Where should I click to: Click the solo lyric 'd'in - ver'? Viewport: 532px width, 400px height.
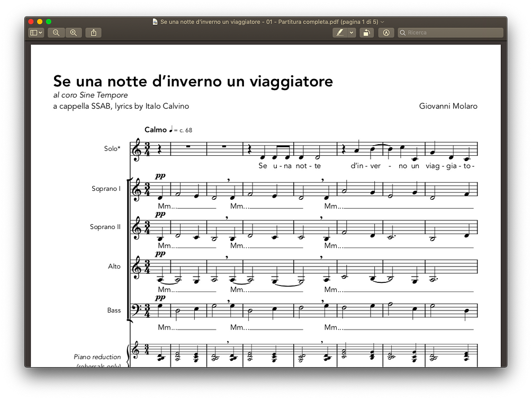click(x=365, y=166)
